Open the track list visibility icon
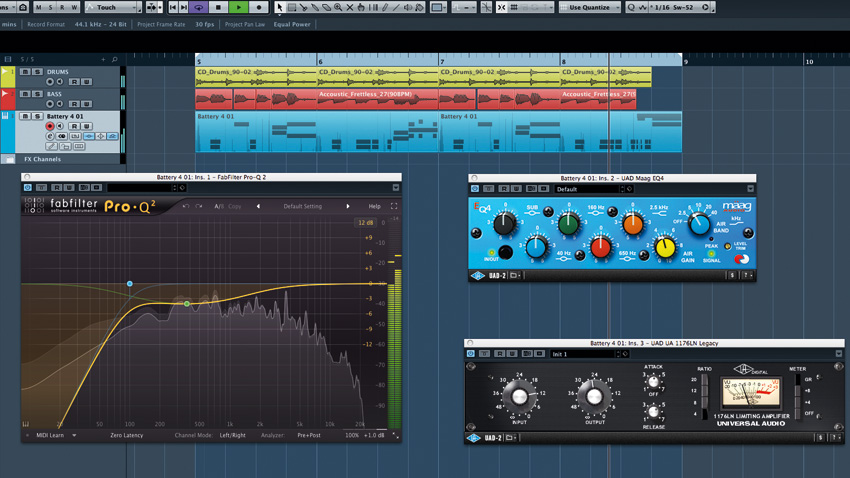This screenshot has height=478, width=850. point(8,59)
